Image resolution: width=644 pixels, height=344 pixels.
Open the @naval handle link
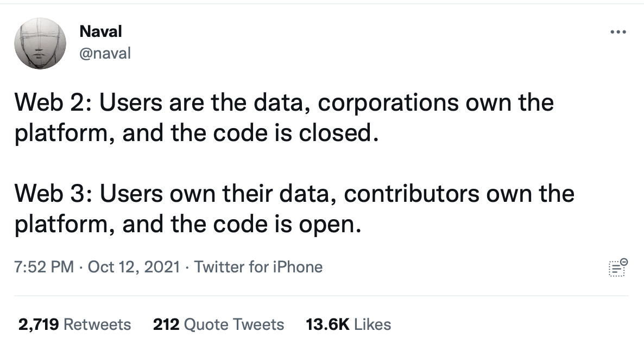[105, 53]
